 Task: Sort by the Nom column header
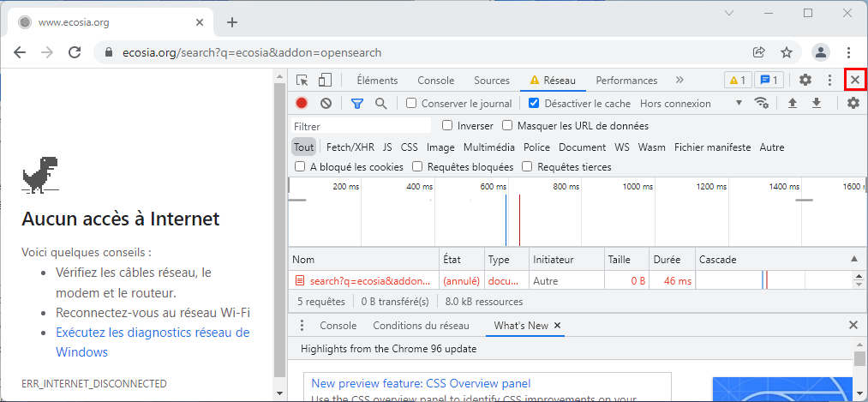coord(363,259)
